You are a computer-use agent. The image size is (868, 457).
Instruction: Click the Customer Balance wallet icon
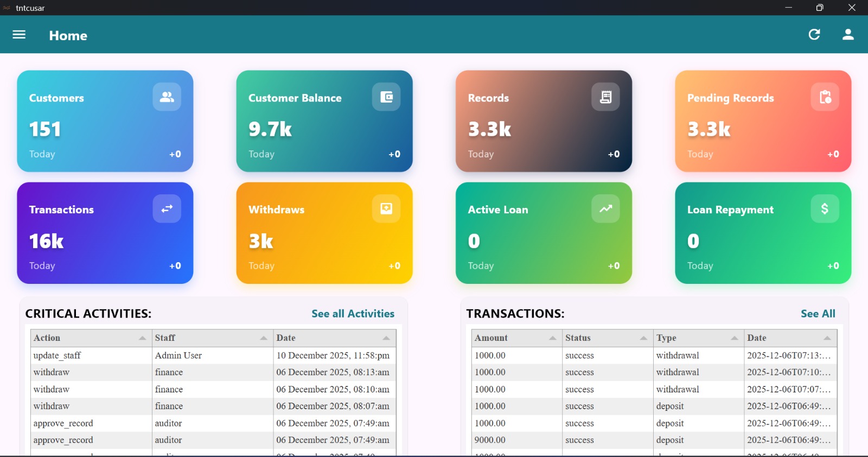pyautogui.click(x=386, y=97)
